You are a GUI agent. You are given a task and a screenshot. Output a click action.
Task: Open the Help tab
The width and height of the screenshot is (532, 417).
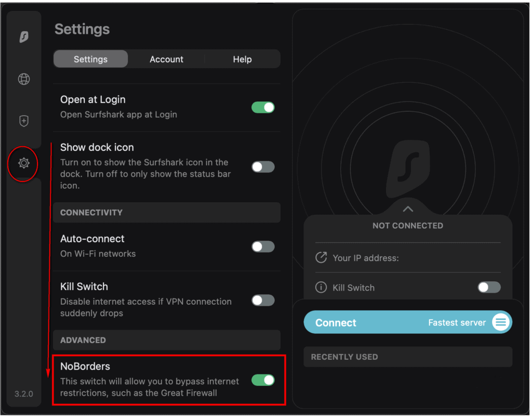[242, 59]
